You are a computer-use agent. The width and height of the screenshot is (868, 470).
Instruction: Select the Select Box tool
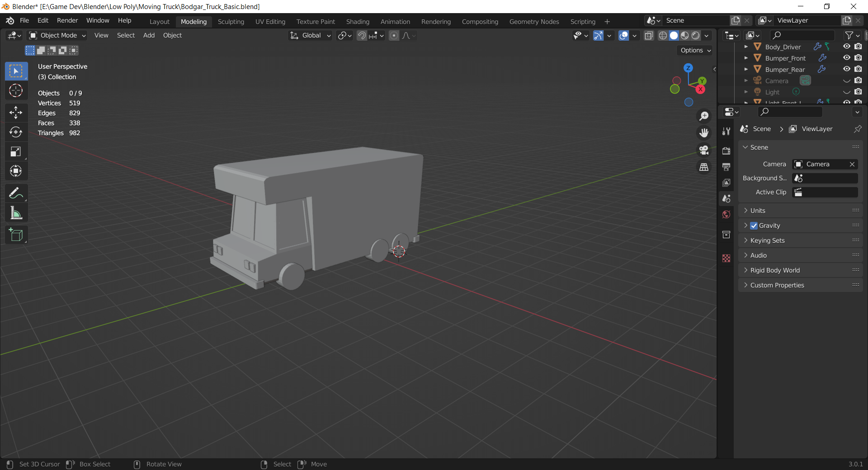[16, 71]
